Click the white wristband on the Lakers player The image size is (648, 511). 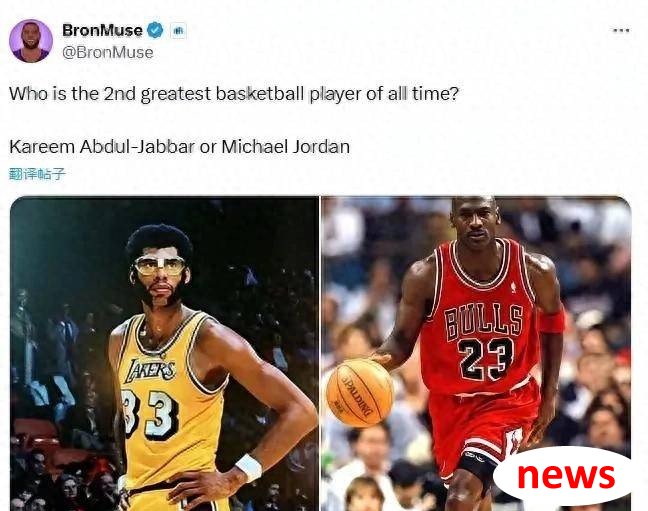pyautogui.click(x=249, y=467)
